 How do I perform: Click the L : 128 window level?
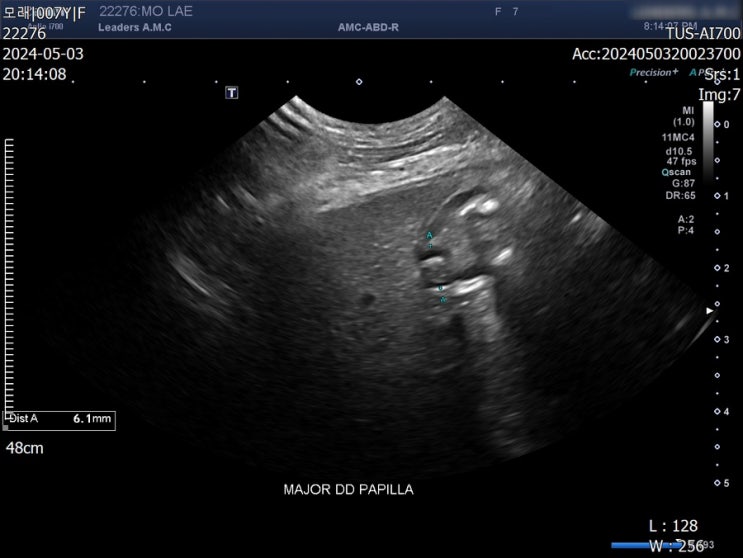(x=673, y=526)
